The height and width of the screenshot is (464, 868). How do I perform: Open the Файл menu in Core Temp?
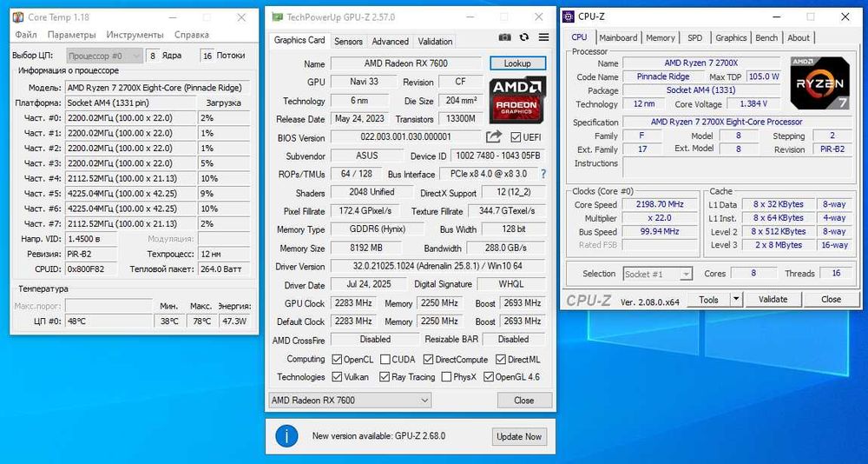[26, 35]
